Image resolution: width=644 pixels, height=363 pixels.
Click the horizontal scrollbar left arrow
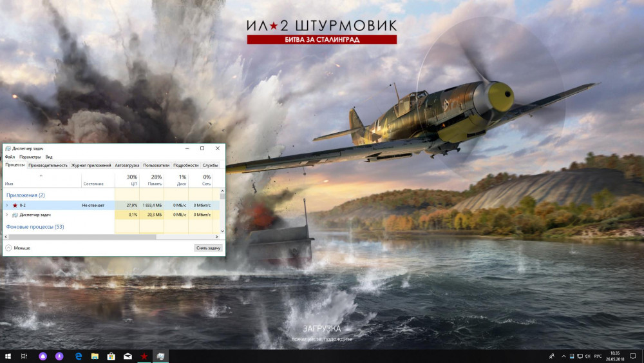click(6, 237)
